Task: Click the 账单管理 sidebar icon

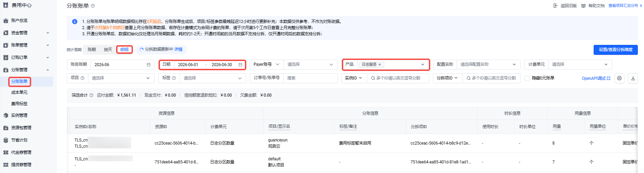Action: 5,45
